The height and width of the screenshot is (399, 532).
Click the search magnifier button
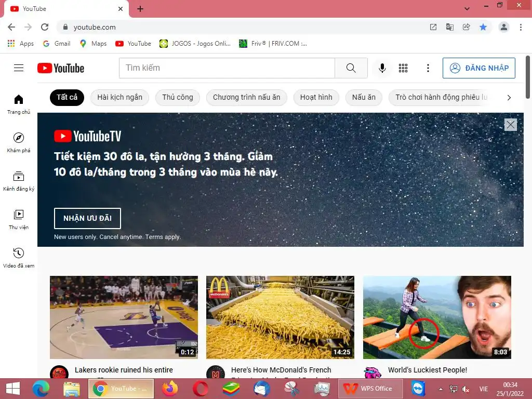pos(351,68)
